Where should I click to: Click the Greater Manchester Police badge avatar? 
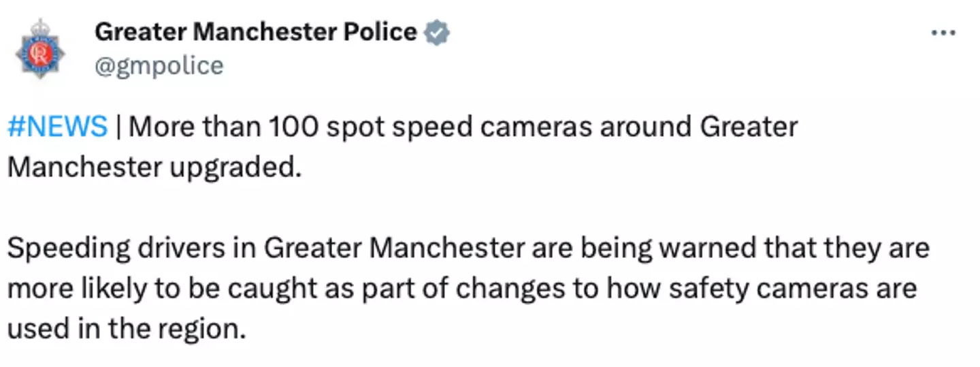tap(41, 50)
